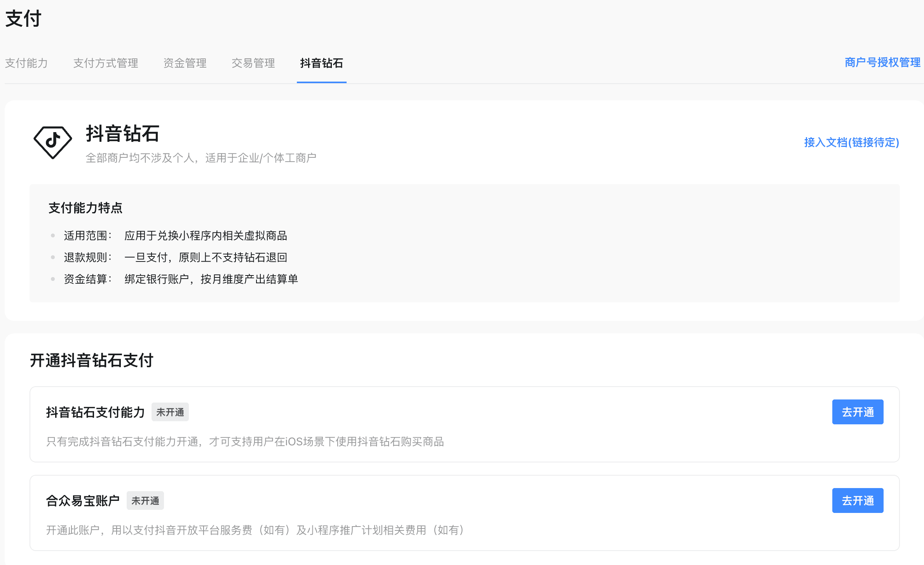924x565 pixels.
Task: Open 接入文档(链接待定) link
Action: [x=851, y=142]
